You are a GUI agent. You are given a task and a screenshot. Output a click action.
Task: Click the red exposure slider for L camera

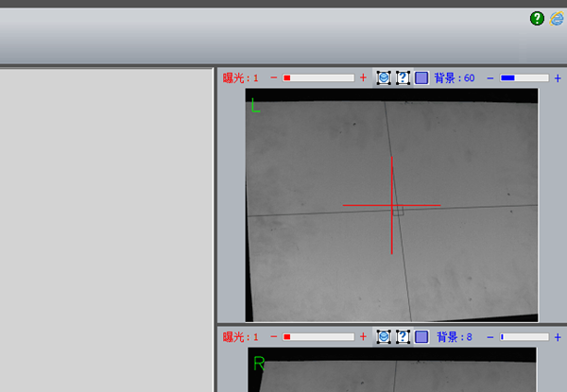318,77
